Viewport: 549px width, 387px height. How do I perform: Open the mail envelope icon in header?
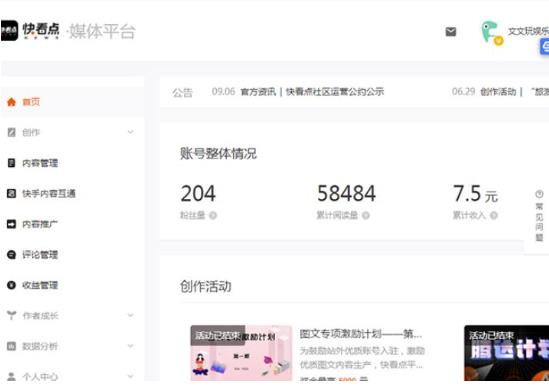coord(451,32)
